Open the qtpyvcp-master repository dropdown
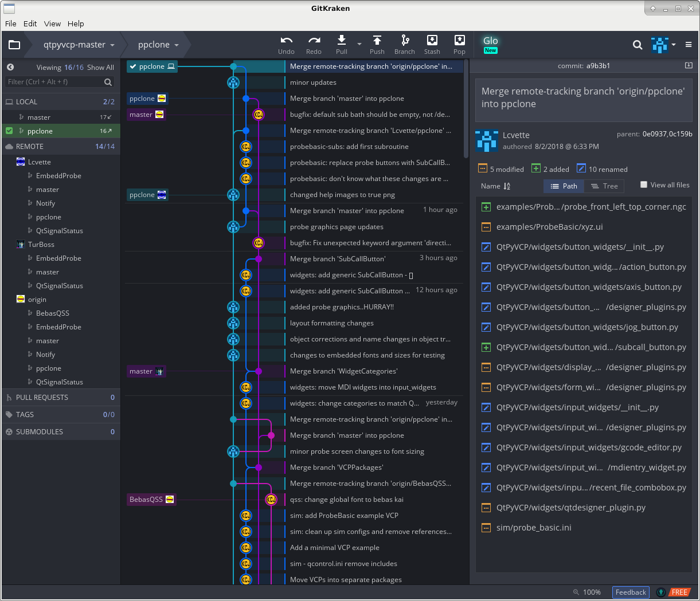Image resolution: width=700 pixels, height=601 pixels. coord(79,45)
